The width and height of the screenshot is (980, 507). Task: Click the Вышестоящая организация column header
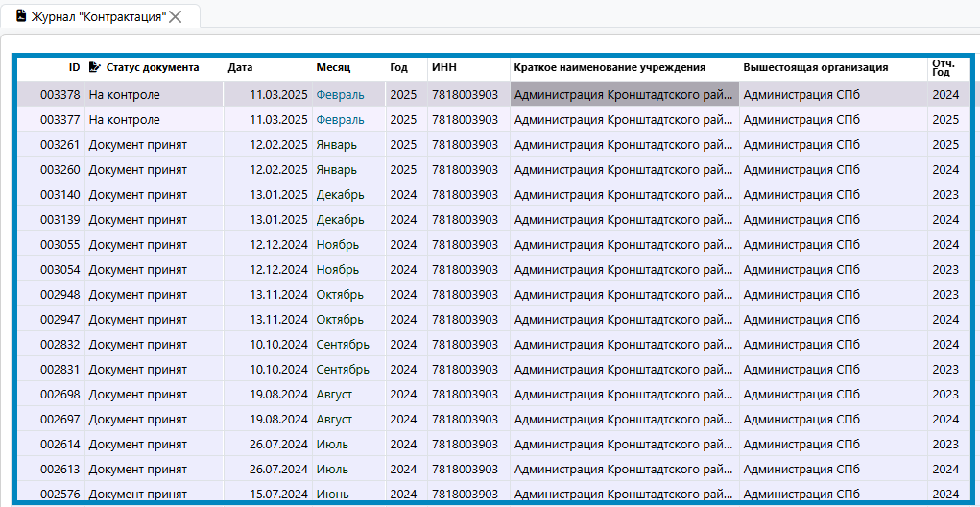[815, 68]
